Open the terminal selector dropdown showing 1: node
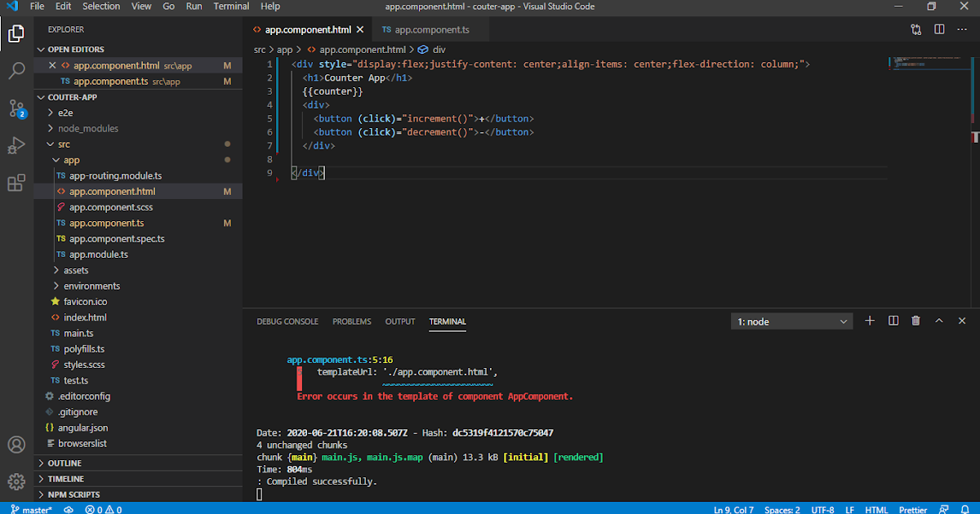 pos(790,320)
